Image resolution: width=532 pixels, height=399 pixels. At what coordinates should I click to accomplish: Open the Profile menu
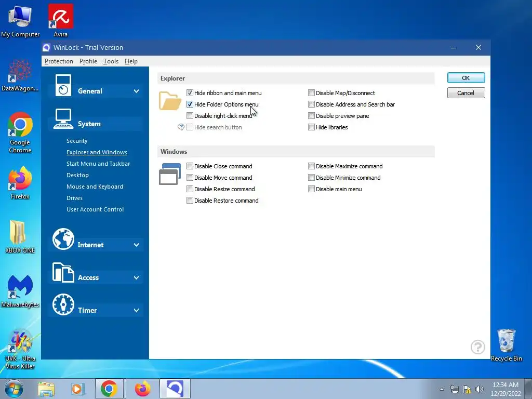(x=88, y=61)
